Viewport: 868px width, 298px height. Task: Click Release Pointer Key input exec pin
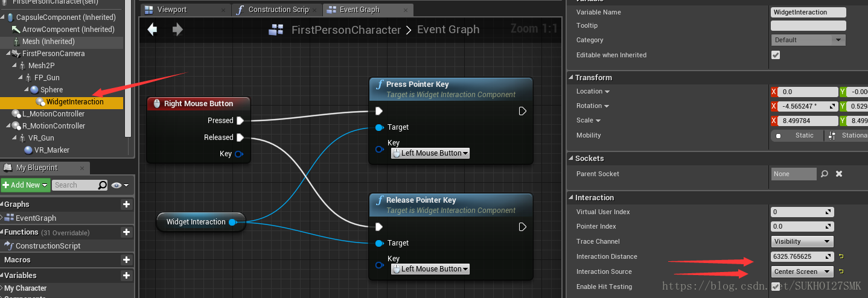pos(379,227)
